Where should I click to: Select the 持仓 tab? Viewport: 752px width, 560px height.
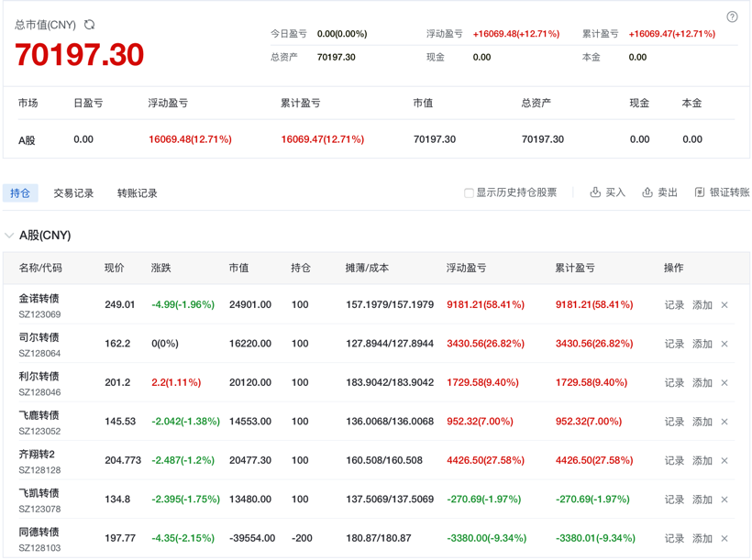point(20,193)
